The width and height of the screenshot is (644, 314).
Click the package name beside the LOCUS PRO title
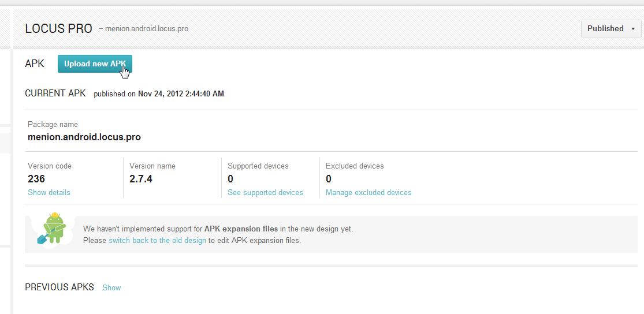coord(146,28)
